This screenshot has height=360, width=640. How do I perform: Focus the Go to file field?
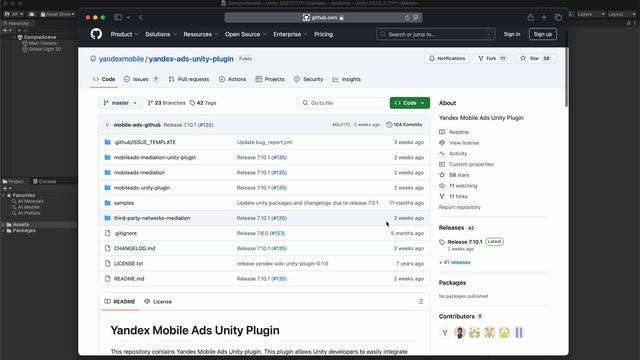(x=340, y=103)
